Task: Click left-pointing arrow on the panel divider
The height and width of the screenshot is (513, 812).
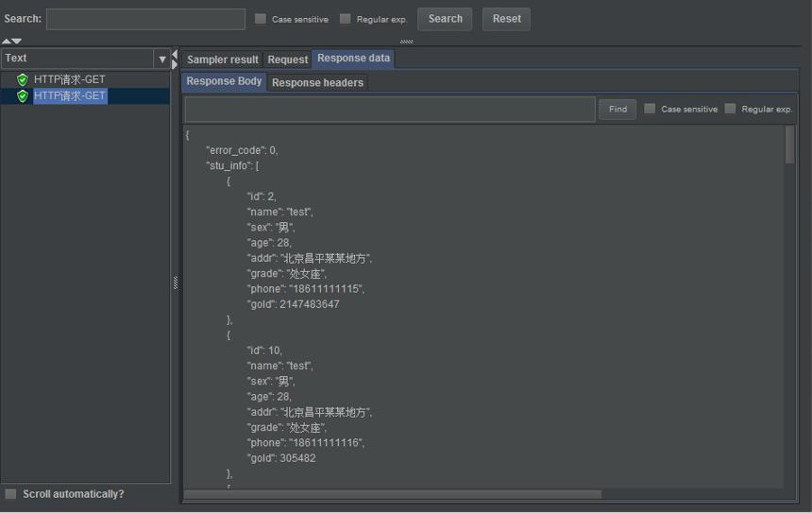Action: (175, 55)
